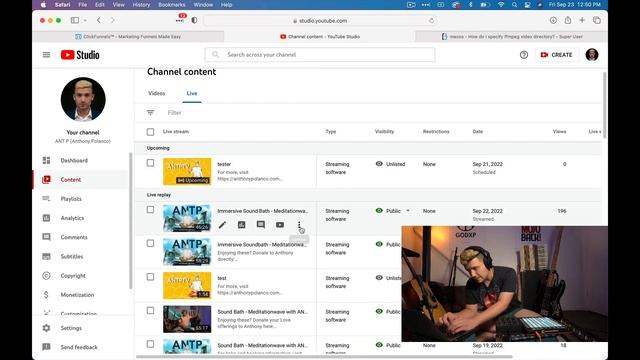
Task: Open the hamburger navigation menu
Action: tap(46, 55)
